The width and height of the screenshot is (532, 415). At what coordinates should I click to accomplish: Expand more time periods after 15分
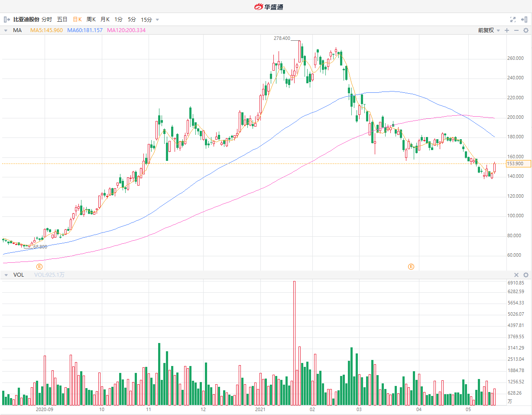[x=157, y=20]
